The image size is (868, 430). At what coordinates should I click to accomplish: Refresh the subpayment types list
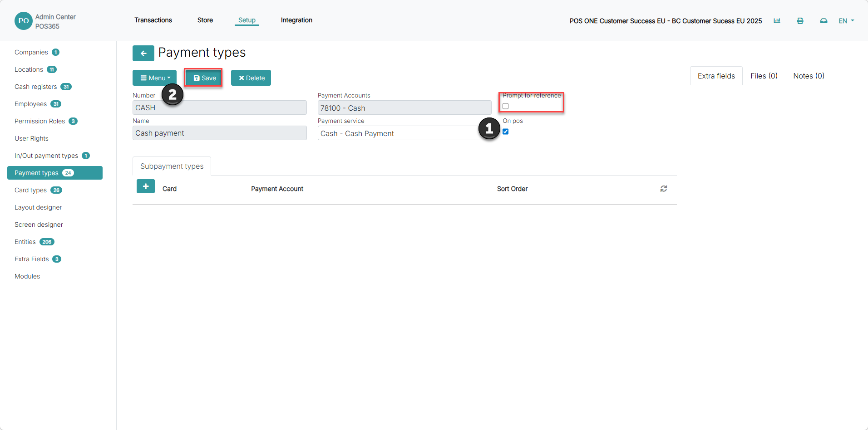[664, 189]
